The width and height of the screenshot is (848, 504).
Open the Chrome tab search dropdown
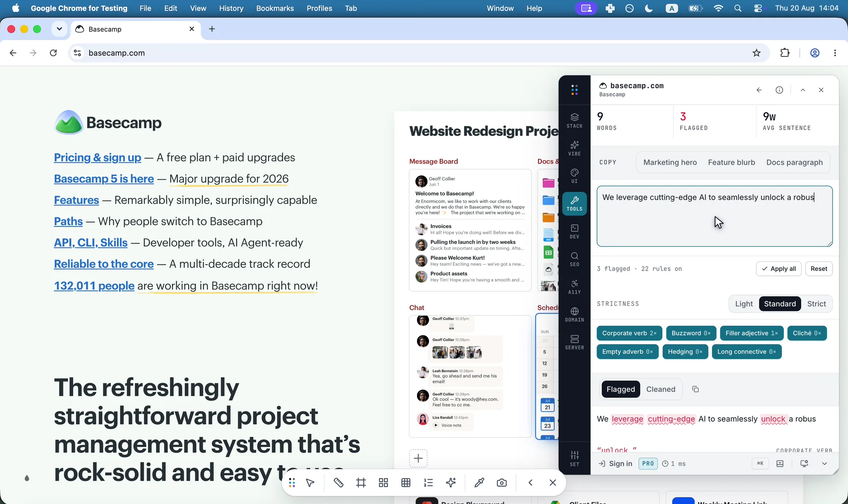coord(59,29)
